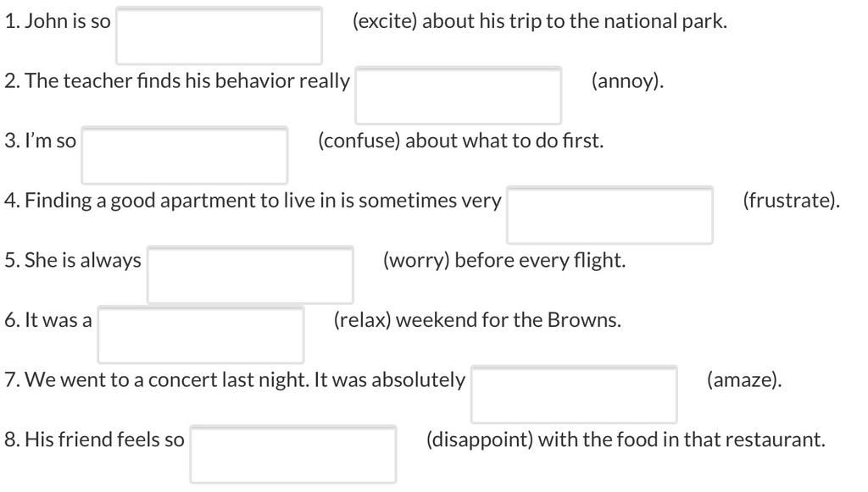The width and height of the screenshot is (868, 492).
Task: Select the blank before (amaze)
Action: 574,394
